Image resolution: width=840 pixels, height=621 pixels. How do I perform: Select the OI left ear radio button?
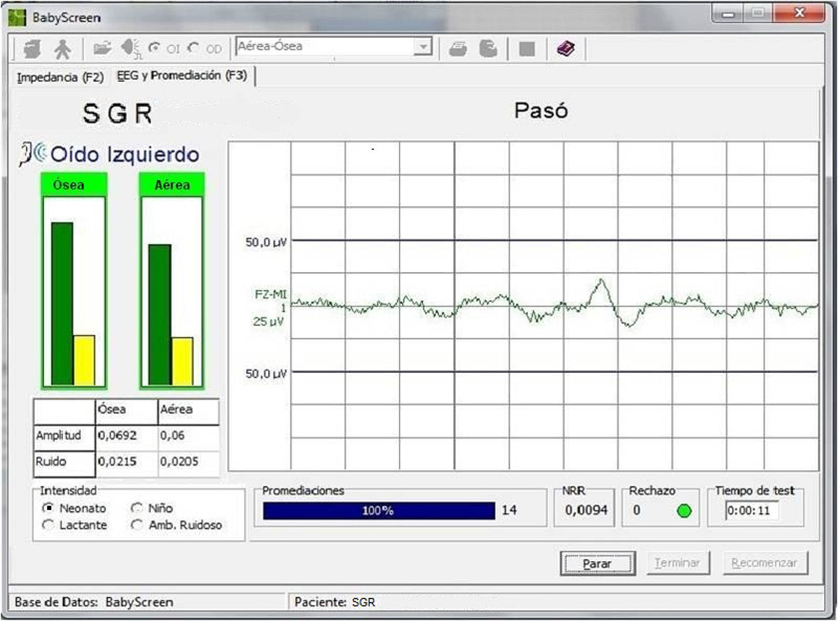point(154,48)
